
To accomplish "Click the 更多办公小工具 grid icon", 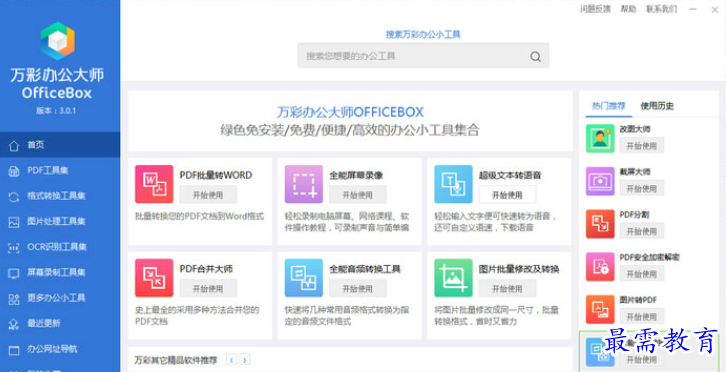I will [14, 298].
